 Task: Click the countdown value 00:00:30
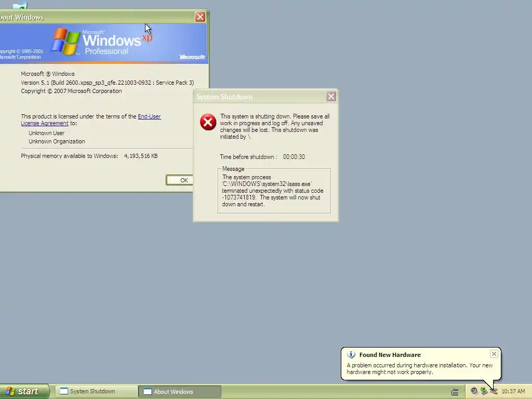294,157
